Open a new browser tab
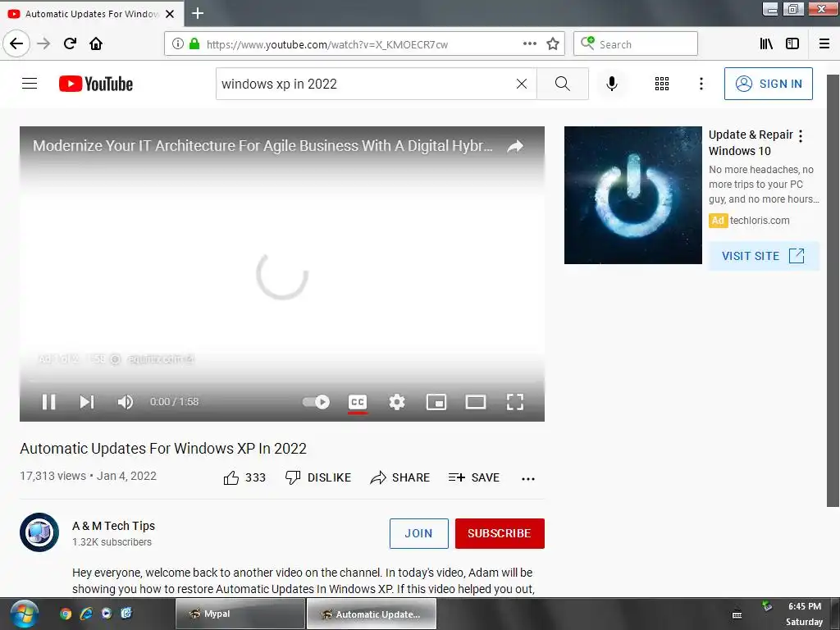 click(198, 13)
